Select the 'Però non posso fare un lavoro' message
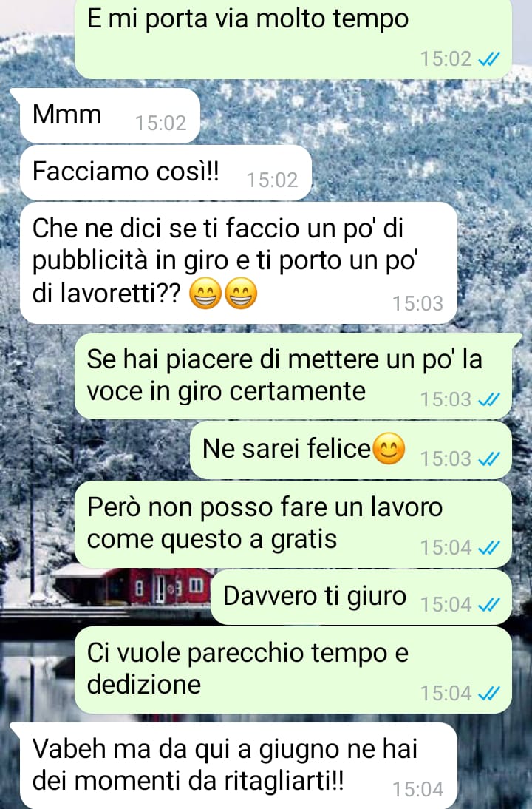The height and width of the screenshot is (809, 532). [293, 524]
